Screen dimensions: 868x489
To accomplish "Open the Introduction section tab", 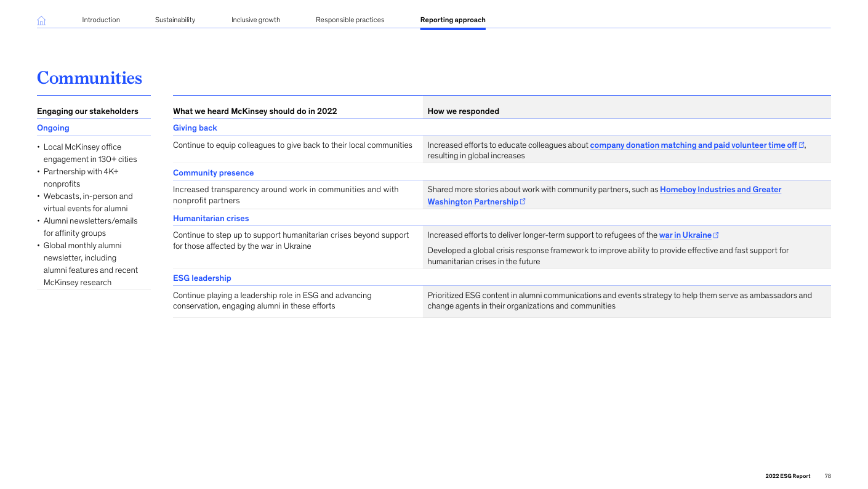I will (101, 20).
